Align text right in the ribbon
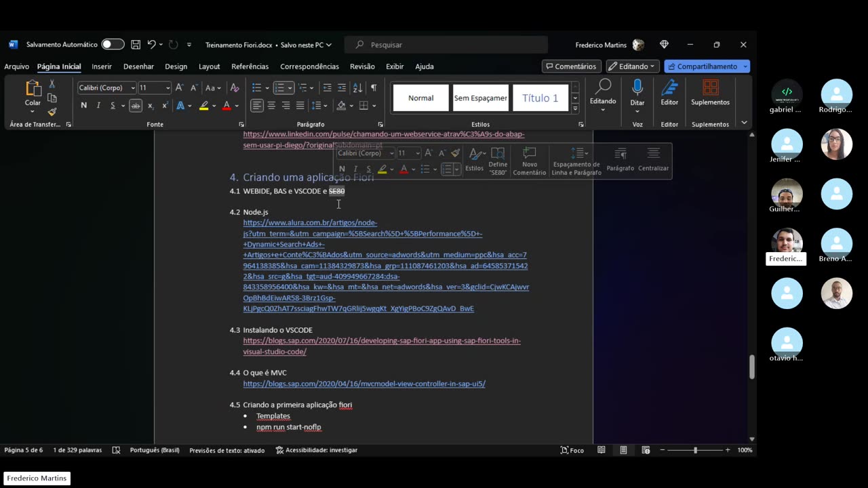Screen dimensions: 868x488 coord(285,106)
